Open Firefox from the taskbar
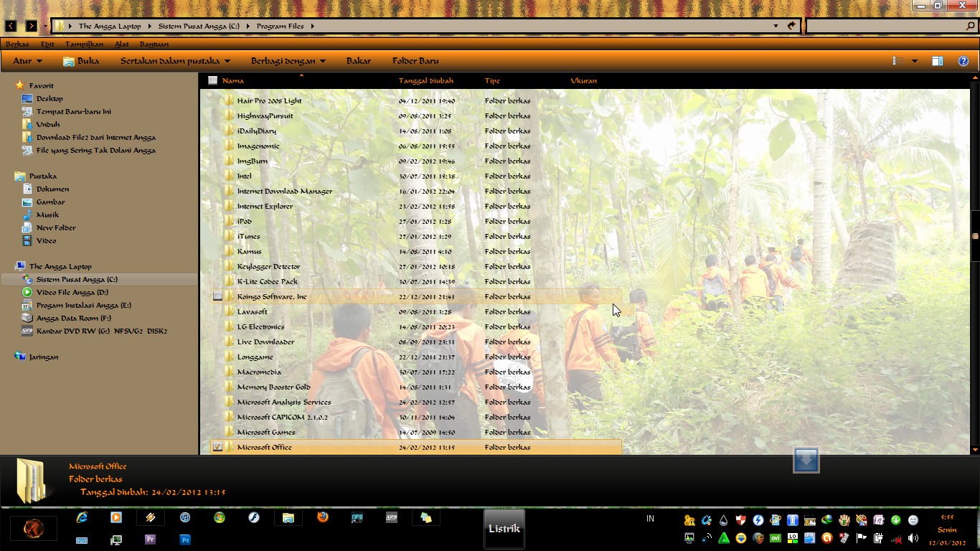The height and width of the screenshot is (551, 980). [323, 517]
